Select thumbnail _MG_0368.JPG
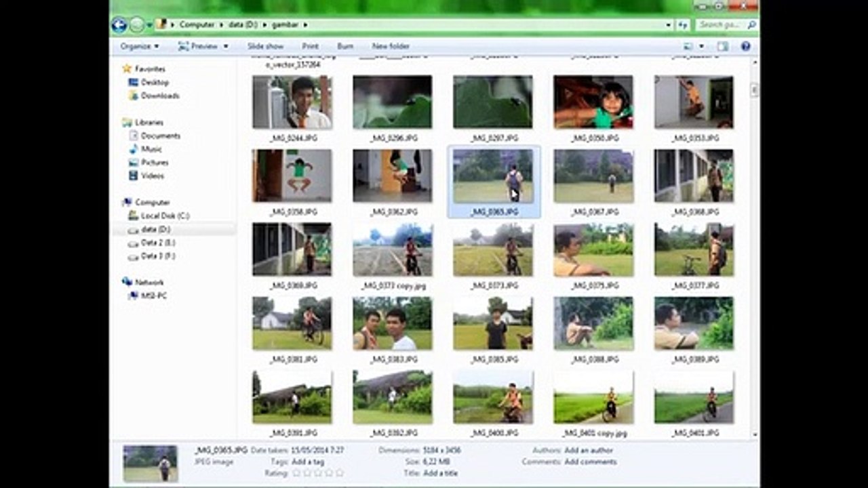This screenshot has width=868, height=488. point(694,176)
